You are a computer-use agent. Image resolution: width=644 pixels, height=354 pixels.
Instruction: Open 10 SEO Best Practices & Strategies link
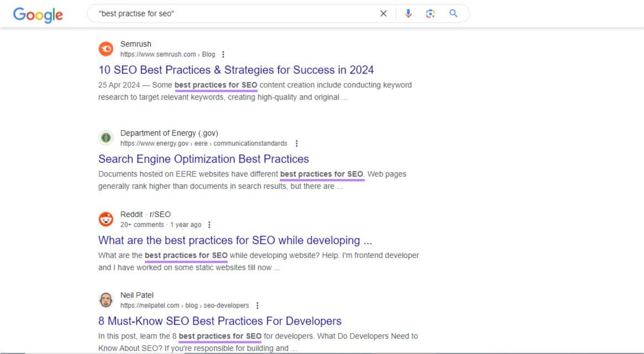pos(235,70)
